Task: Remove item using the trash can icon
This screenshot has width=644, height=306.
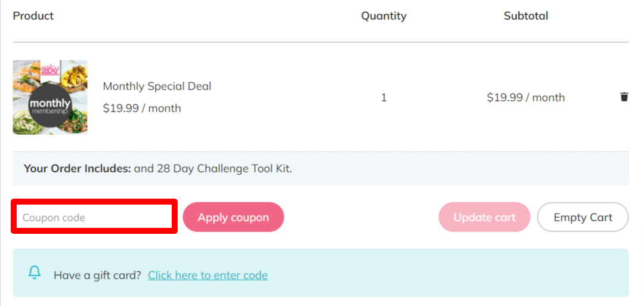Action: click(624, 97)
